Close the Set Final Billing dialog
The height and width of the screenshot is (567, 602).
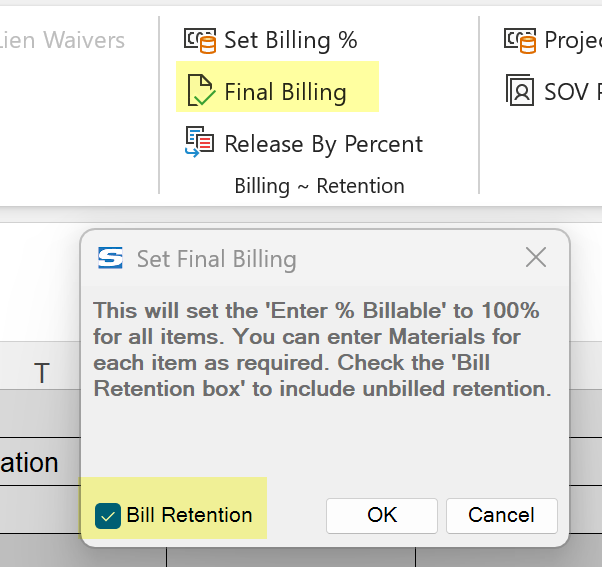point(536,257)
